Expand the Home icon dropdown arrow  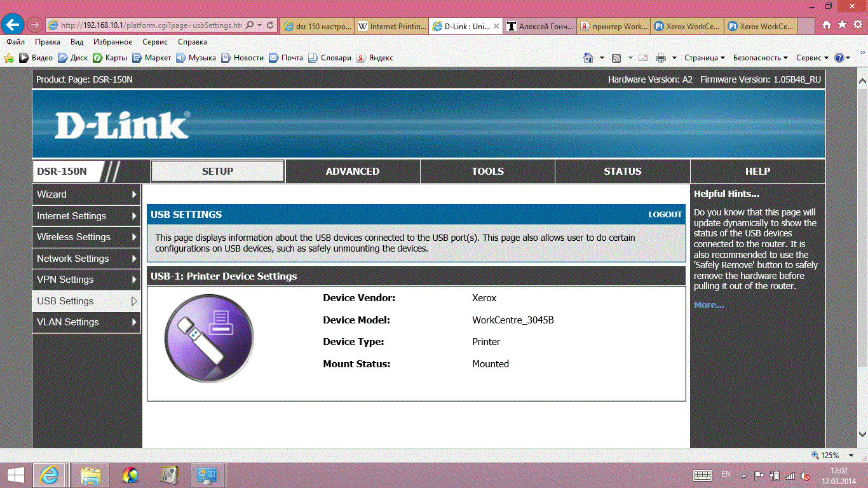pos(602,58)
